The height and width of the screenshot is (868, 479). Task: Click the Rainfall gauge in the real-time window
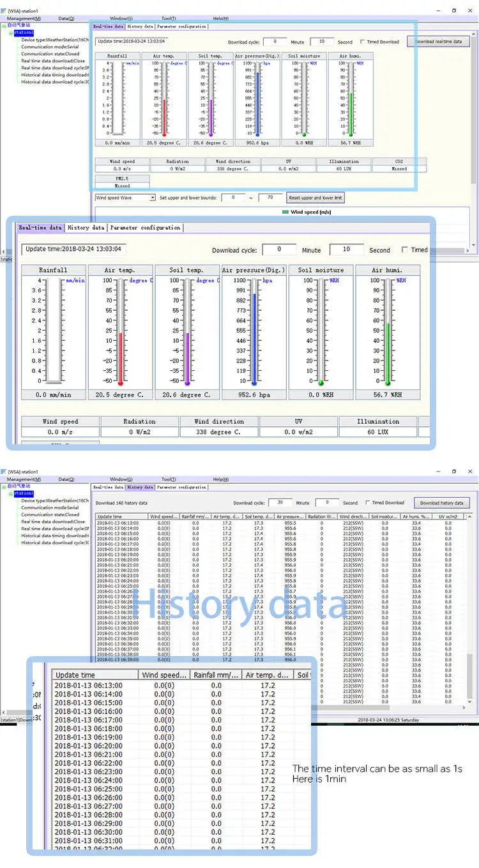(117, 100)
